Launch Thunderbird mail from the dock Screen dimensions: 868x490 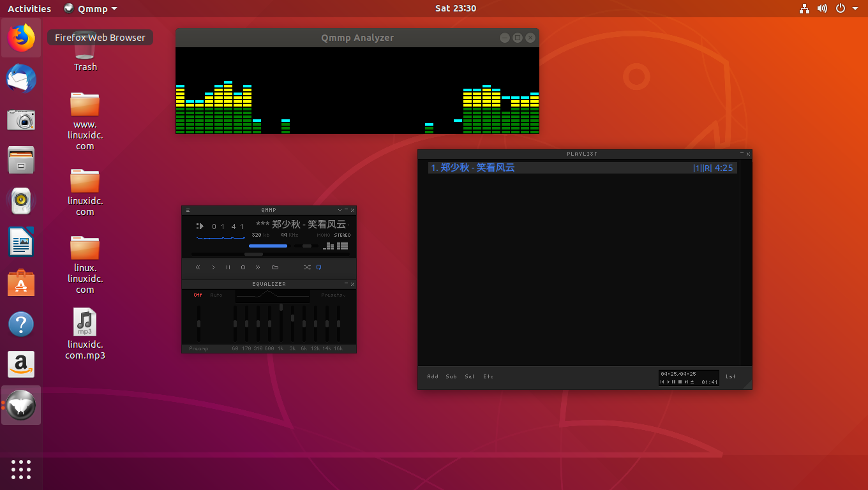(x=21, y=79)
